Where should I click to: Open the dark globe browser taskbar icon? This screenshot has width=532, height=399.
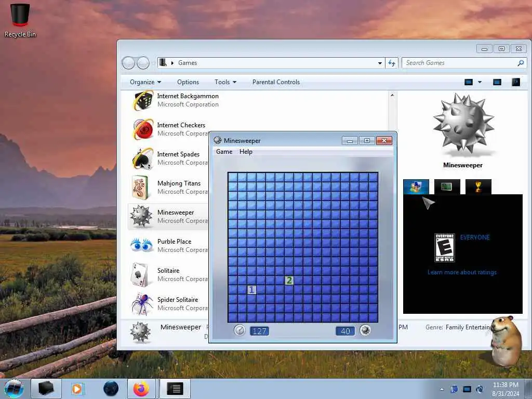click(x=111, y=389)
